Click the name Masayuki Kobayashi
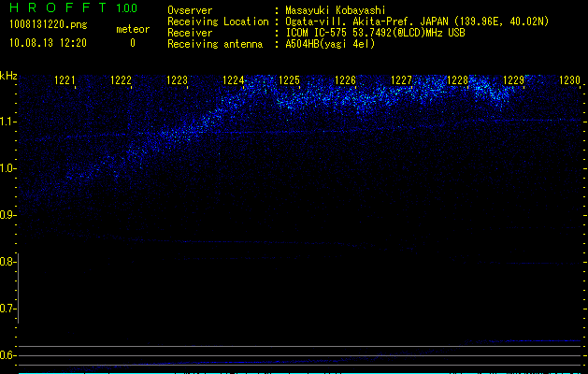588x374 pixels. click(336, 10)
